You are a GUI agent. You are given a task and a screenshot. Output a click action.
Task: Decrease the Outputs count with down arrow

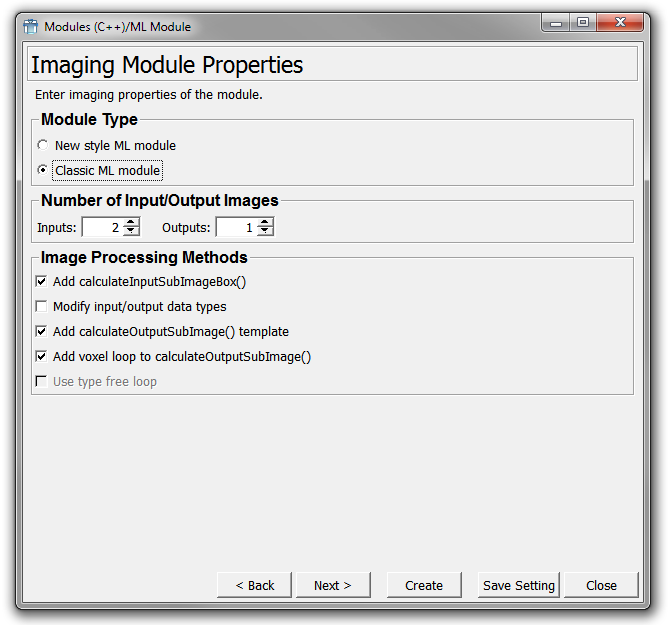(265, 232)
